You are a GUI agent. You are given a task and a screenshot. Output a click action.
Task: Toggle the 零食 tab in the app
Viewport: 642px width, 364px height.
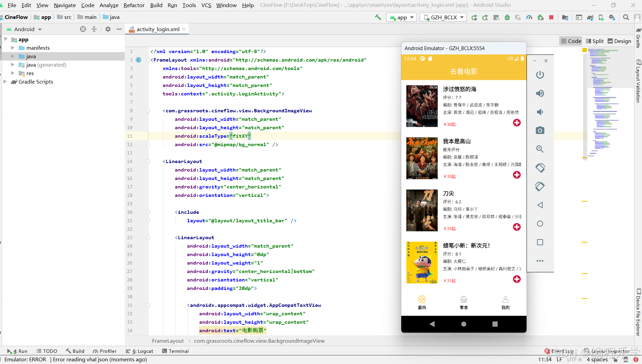pos(464,302)
